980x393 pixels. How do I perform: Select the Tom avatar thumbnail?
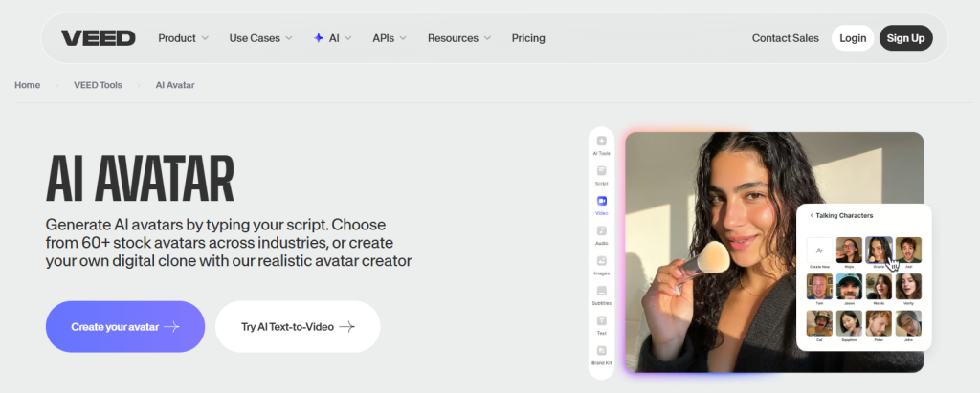(819, 286)
